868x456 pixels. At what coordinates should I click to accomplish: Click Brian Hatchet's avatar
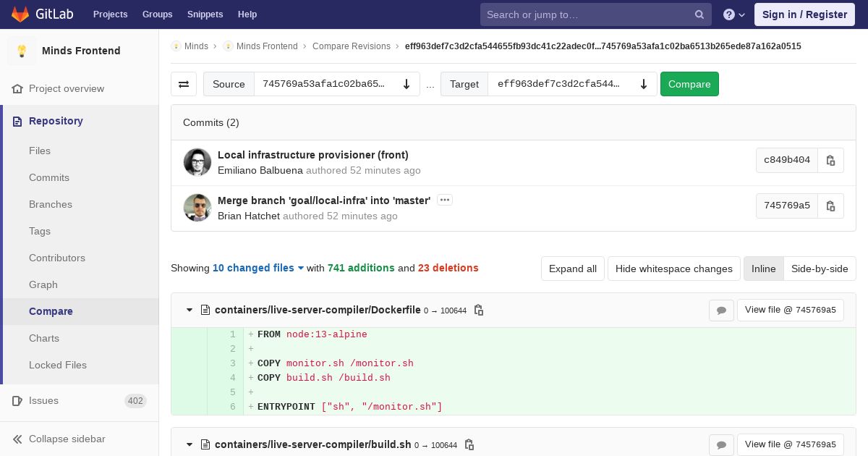point(197,208)
